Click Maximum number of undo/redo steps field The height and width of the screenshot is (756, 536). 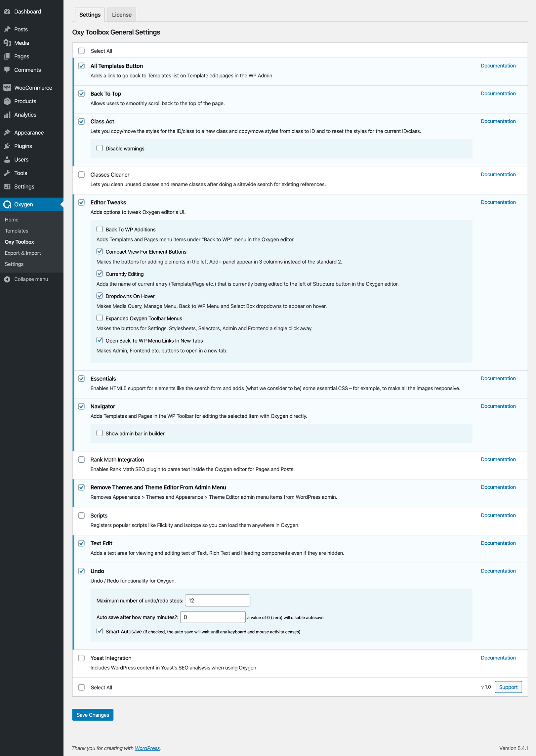coord(218,601)
